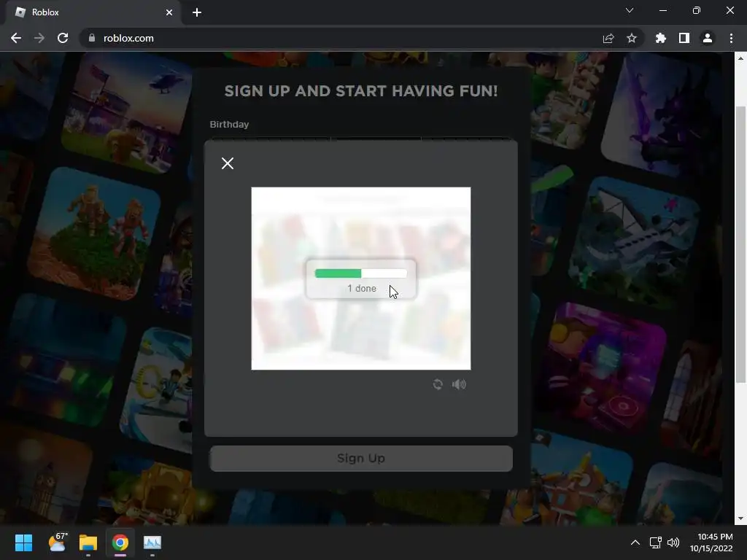Select the Roblox browser tab
747x560 pixels.
[x=93, y=12]
